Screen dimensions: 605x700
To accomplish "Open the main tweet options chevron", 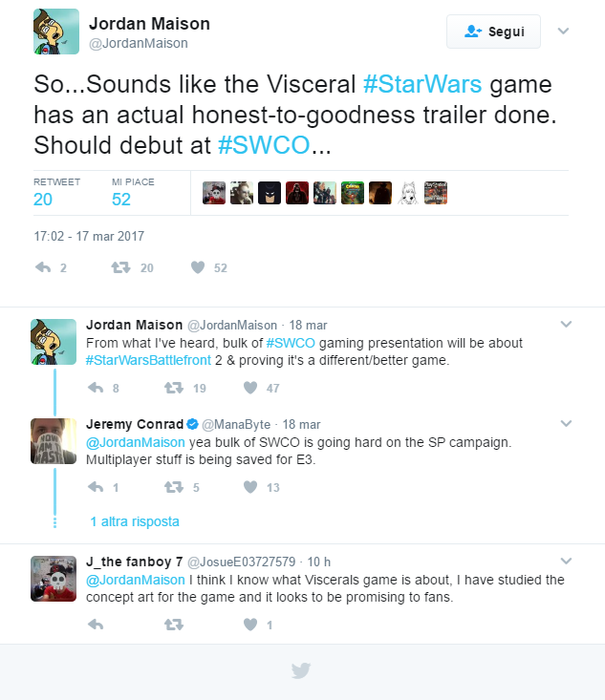I will point(563,32).
